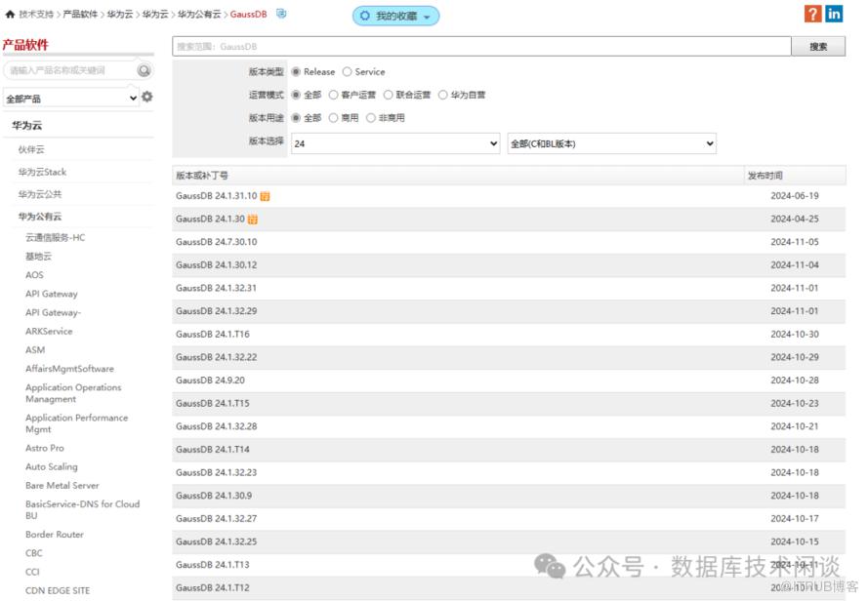Select the Service version type radio
Viewport: 868px width, 601px height.
coord(347,72)
